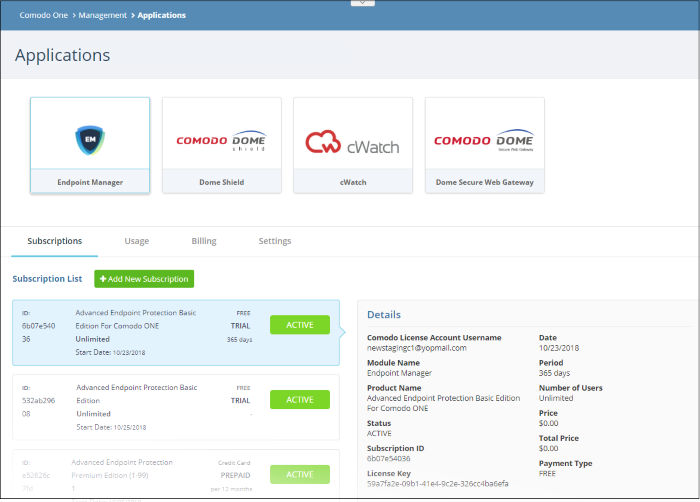Click TRIAL label in subscription 532ab29608 row
This screenshot has width=700, height=502.
pyautogui.click(x=240, y=401)
